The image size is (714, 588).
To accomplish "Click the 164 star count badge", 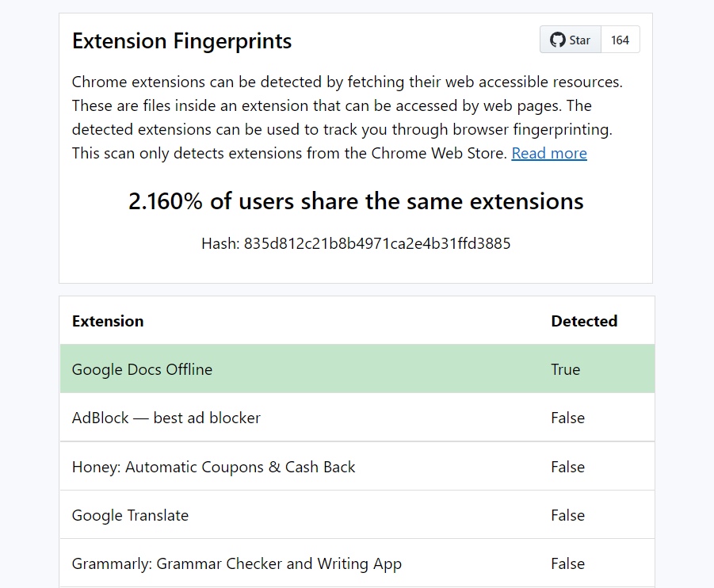I will click(620, 40).
